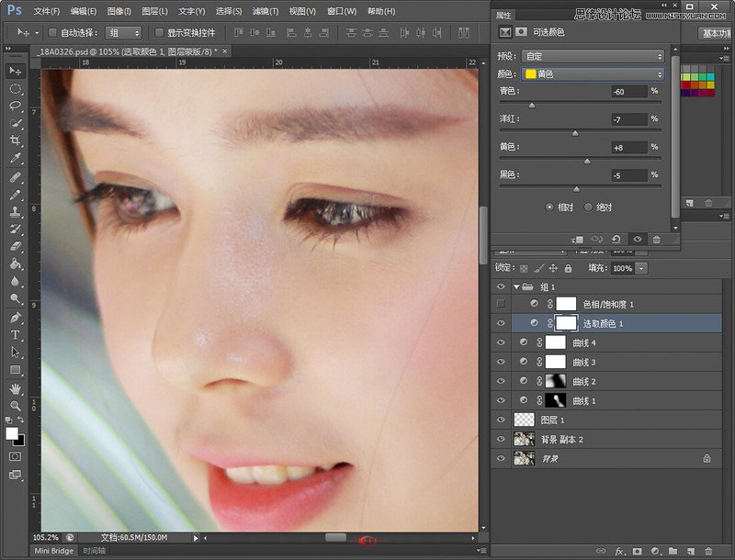Select the Move tool
This screenshot has width=735, height=560.
click(x=13, y=72)
